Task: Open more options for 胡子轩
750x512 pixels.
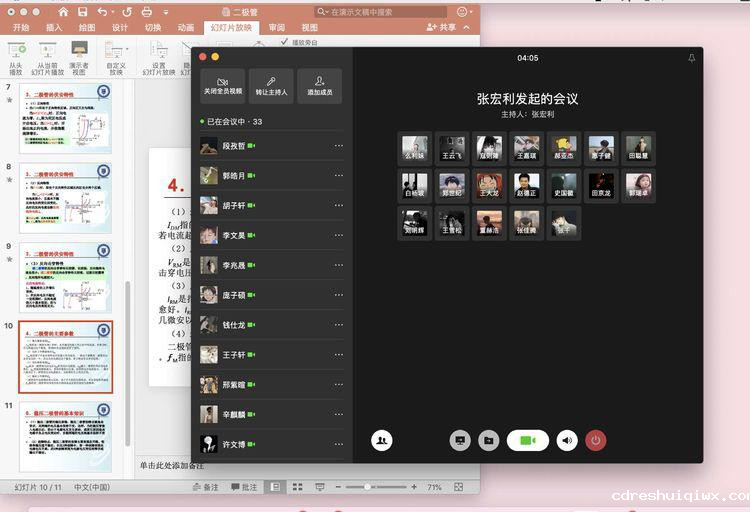Action: point(338,206)
